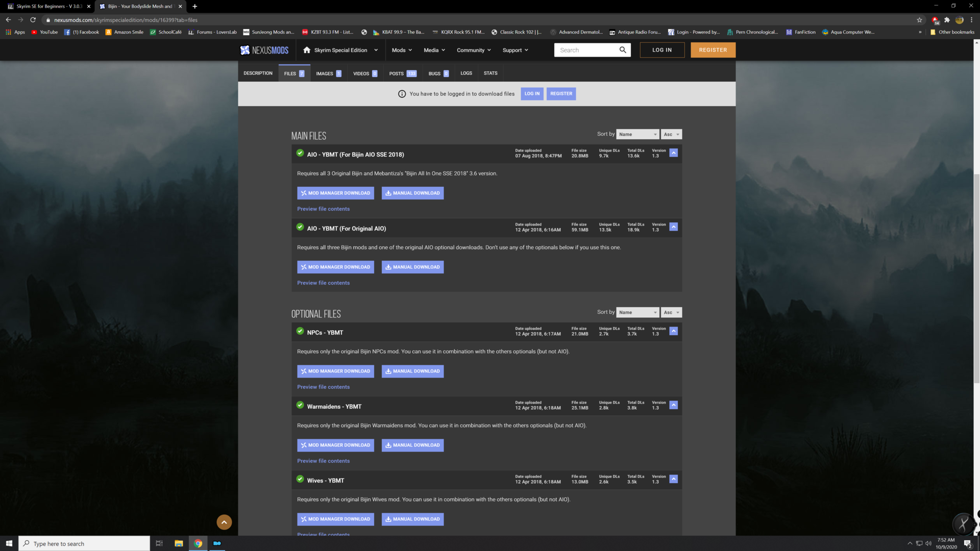Image resolution: width=980 pixels, height=551 pixels.
Task: Click the page vertical scrollbar
Action: (x=976, y=278)
